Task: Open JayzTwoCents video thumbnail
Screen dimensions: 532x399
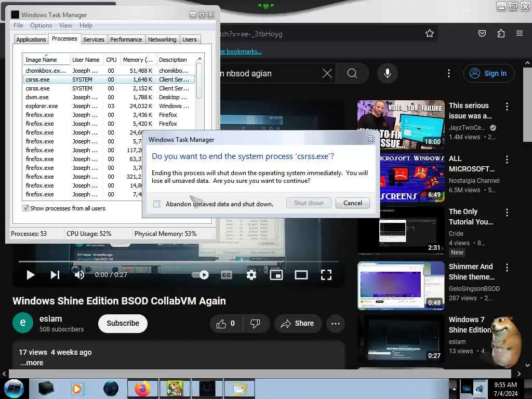Action: point(401,125)
